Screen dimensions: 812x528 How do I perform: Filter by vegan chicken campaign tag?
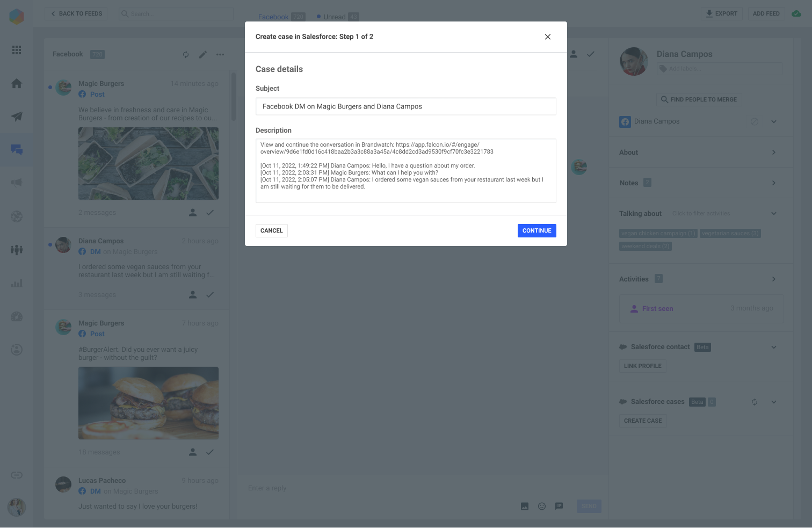pyautogui.click(x=658, y=234)
